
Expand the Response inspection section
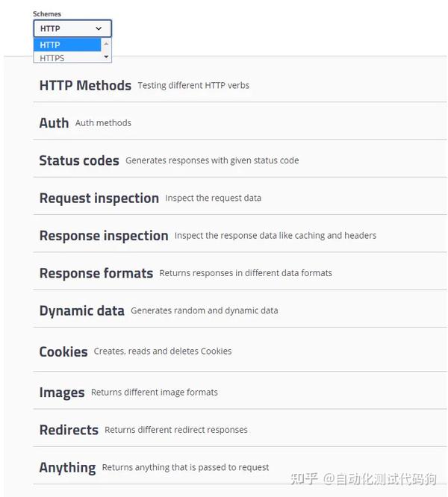pos(103,236)
